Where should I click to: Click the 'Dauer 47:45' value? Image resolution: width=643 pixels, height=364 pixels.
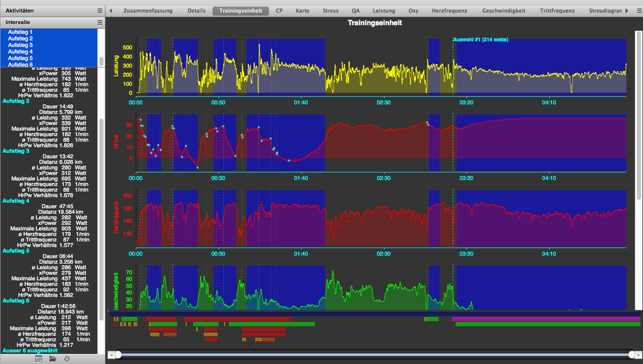click(x=58, y=206)
